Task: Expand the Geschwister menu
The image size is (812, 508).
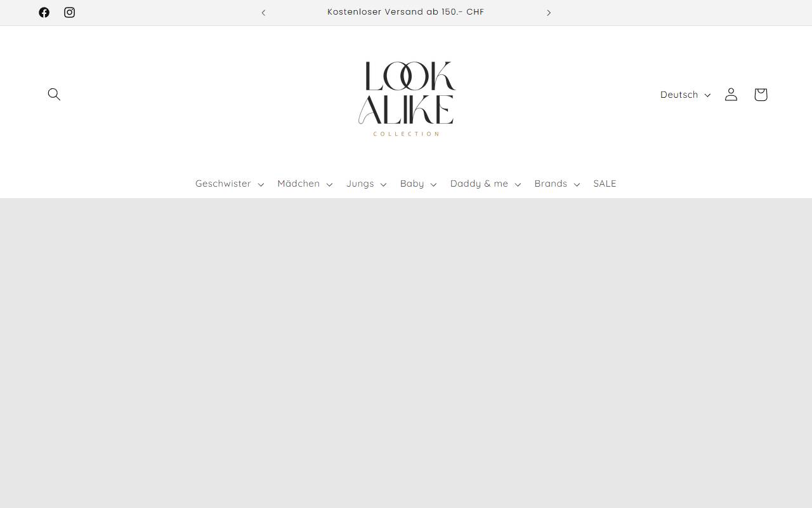Action: tap(230, 184)
